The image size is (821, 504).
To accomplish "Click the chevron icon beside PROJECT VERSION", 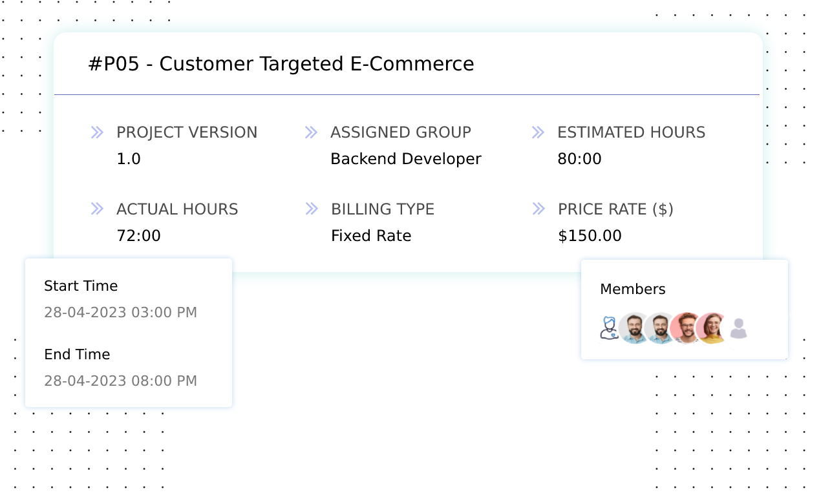I will tap(97, 132).
